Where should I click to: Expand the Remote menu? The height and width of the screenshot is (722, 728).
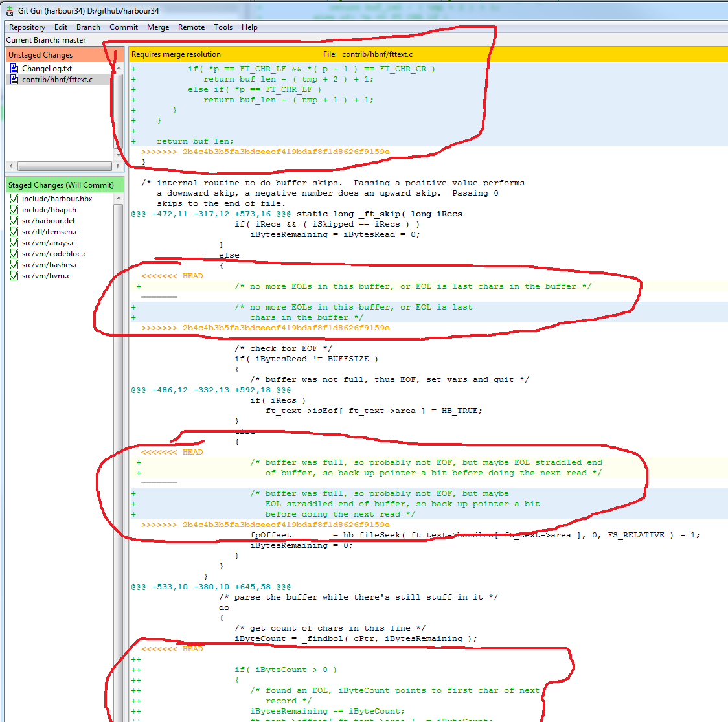(x=191, y=27)
